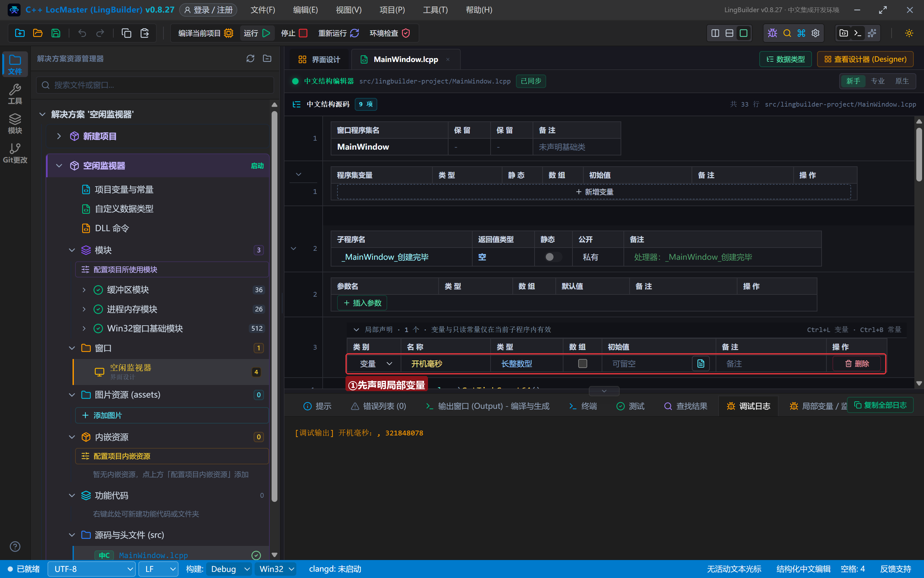Click the paste clipboard icon
This screenshot has width=924, height=578.
144,33
